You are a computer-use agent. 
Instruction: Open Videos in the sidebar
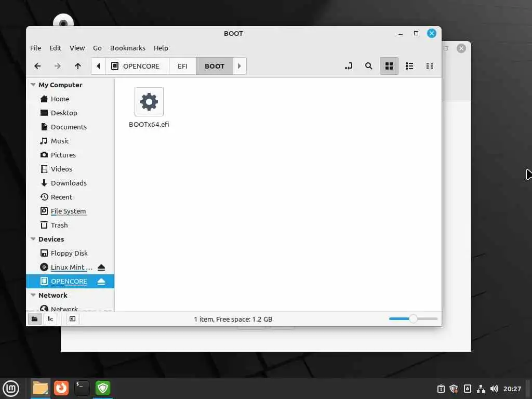click(x=70, y=169)
